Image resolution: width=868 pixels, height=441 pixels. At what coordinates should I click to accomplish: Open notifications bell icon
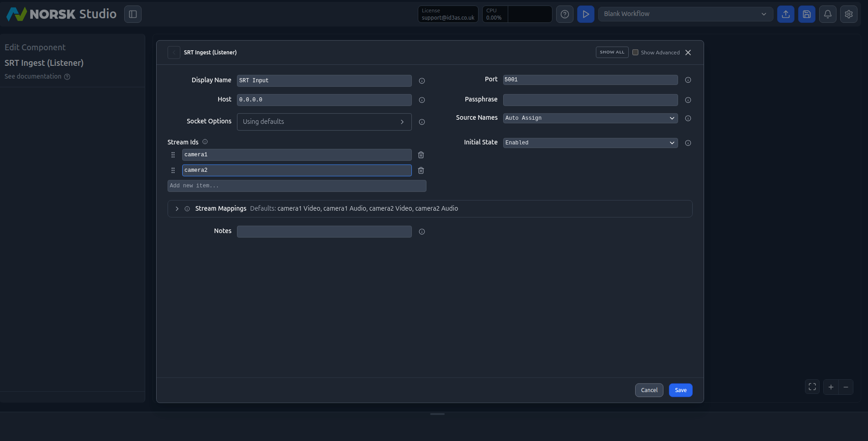pyautogui.click(x=828, y=14)
